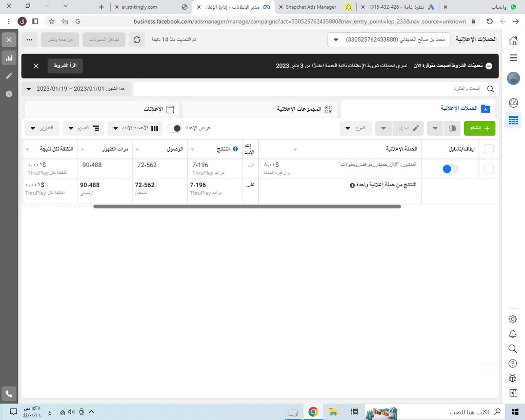Image resolution: width=525 pixels, height=420 pixels.
Task: Check the campaign row checkbox
Action: [x=489, y=169]
